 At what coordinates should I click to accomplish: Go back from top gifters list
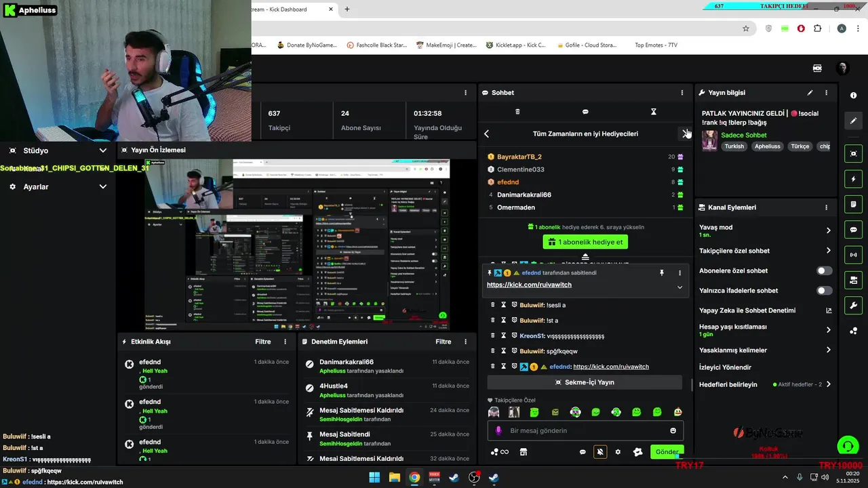pos(486,134)
